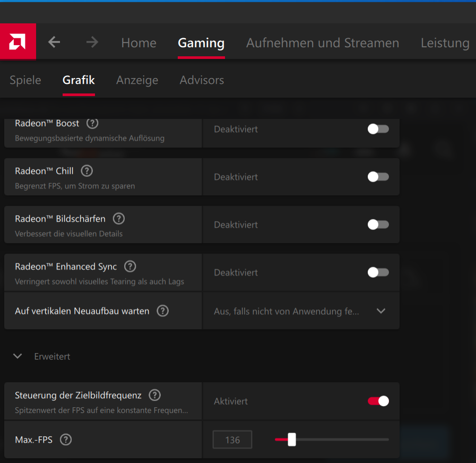This screenshot has height=463, width=476.
Task: Switch to the Home tab
Action: tap(139, 43)
